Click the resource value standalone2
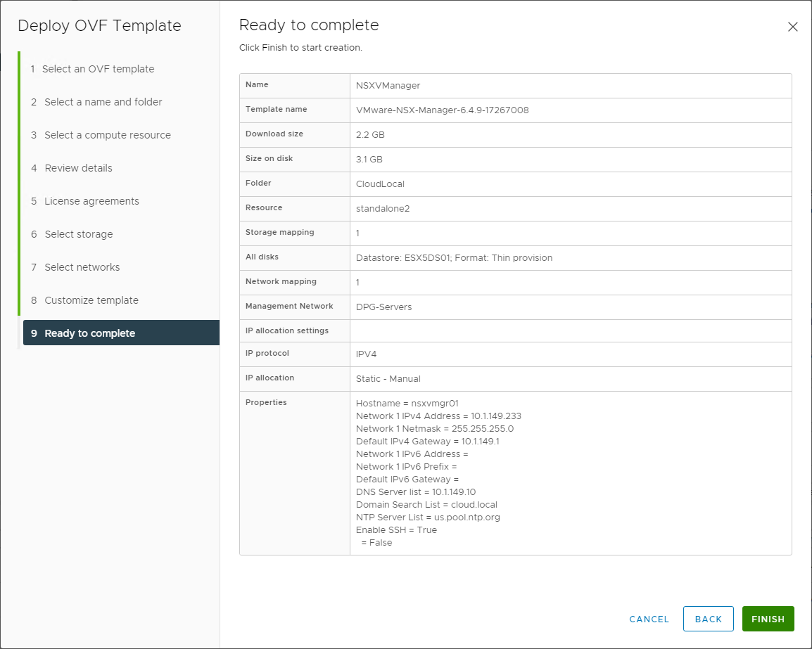This screenshot has height=649, width=812. [383, 209]
